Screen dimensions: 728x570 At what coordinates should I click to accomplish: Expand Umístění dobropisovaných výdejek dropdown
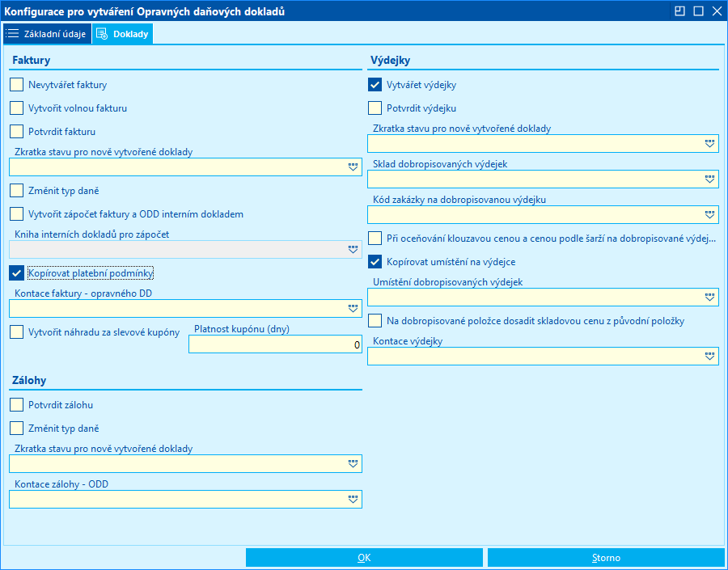709,297
